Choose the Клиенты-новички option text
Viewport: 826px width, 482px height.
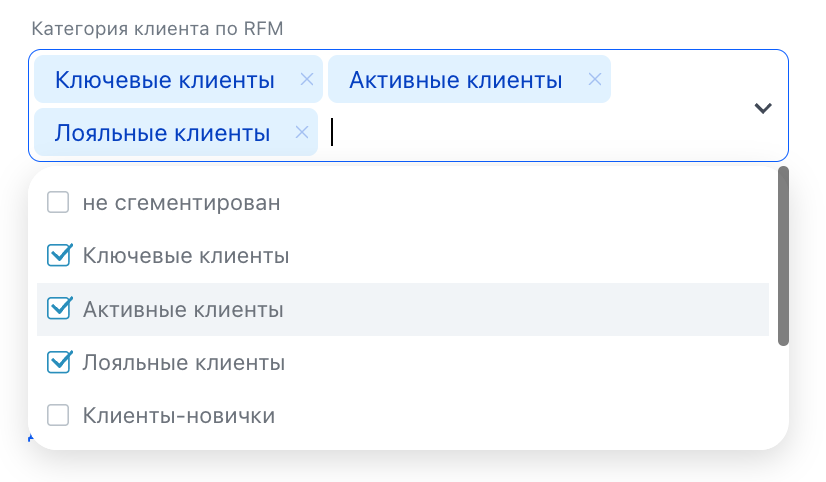(179, 415)
